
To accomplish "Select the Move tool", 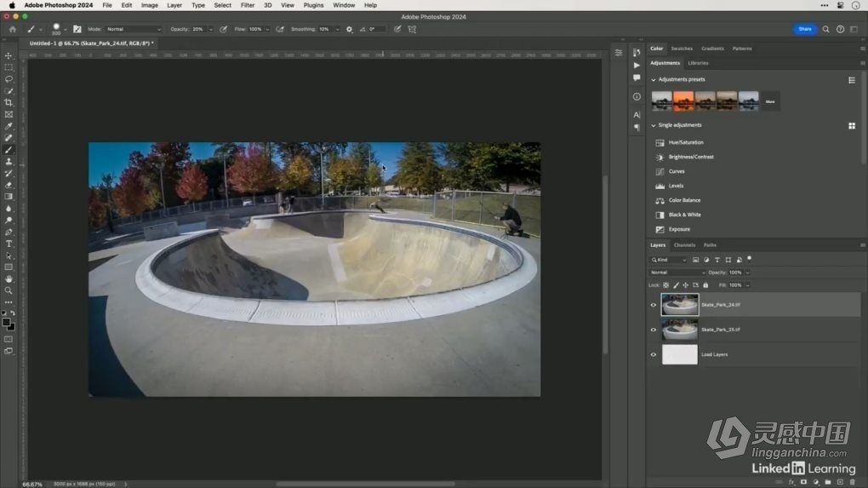I will (x=9, y=56).
